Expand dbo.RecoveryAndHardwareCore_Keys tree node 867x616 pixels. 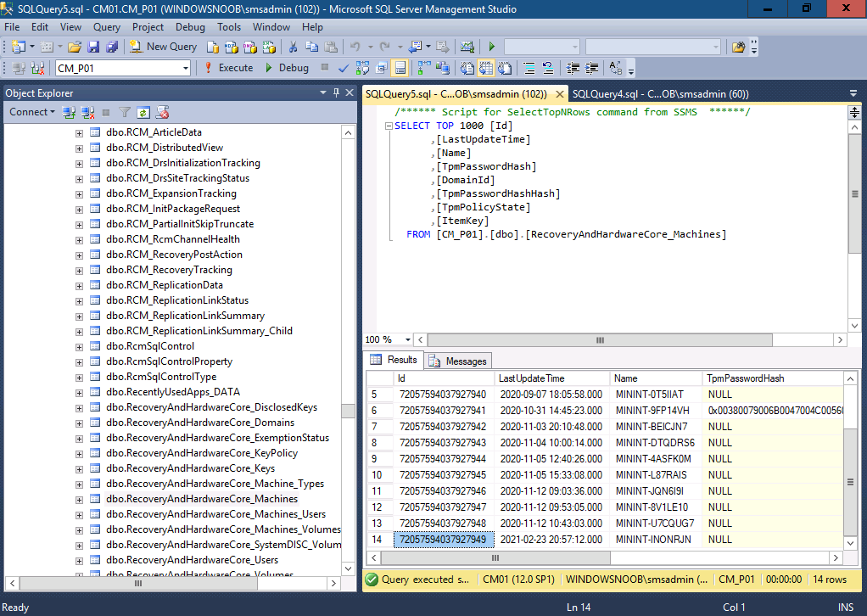(79, 469)
